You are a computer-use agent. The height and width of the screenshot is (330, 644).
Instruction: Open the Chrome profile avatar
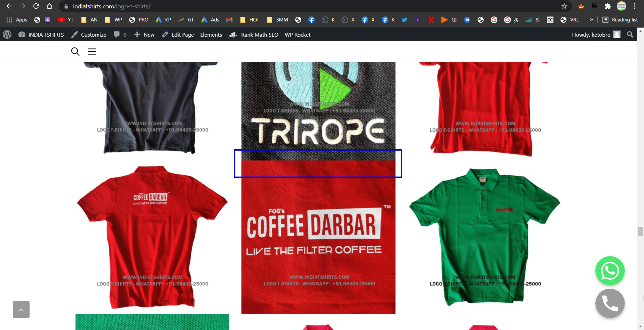coord(621,6)
